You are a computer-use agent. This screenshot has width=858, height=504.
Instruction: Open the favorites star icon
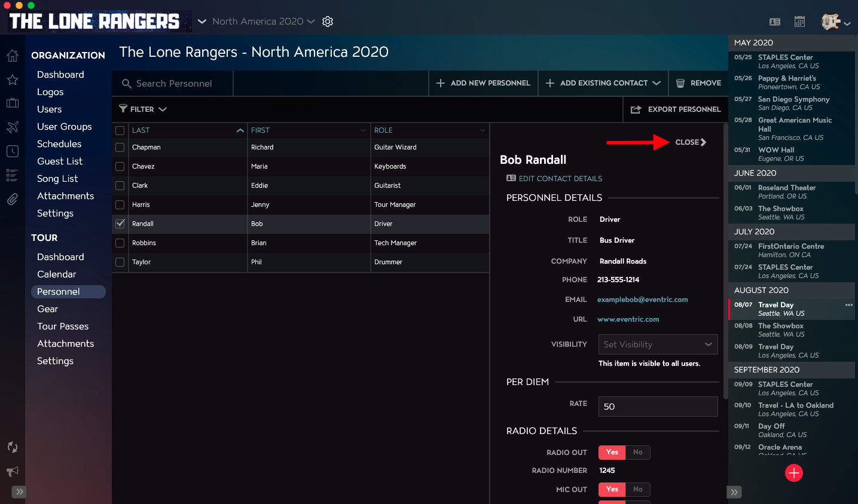[x=13, y=80]
